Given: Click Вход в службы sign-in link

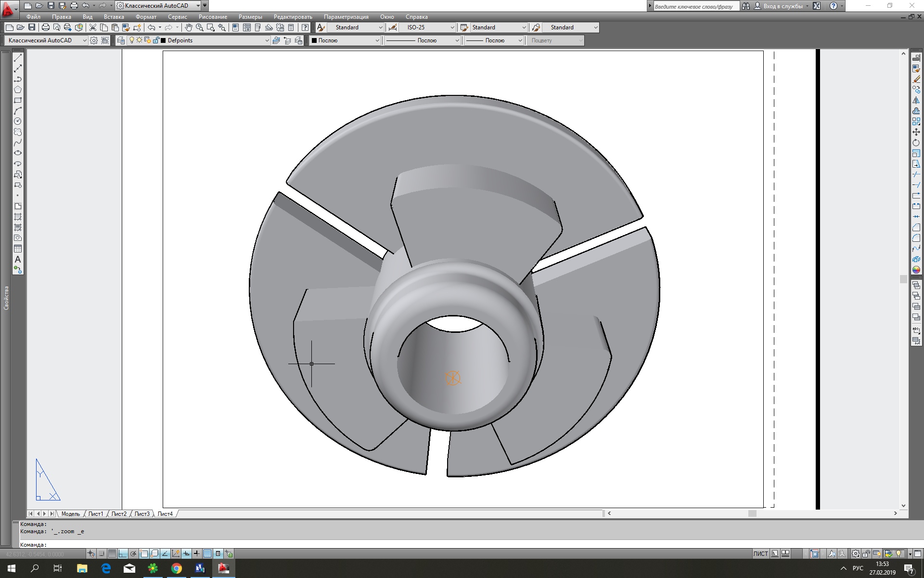Looking at the screenshot, I should [x=783, y=6].
